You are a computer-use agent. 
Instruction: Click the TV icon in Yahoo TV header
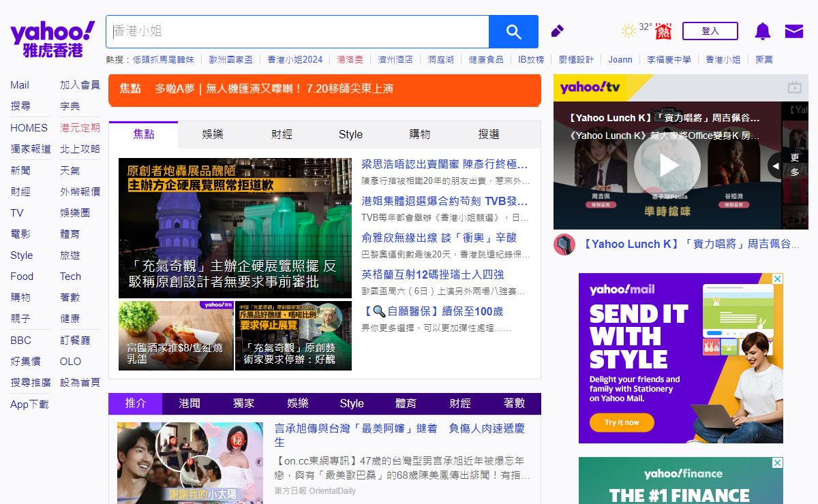(x=794, y=87)
